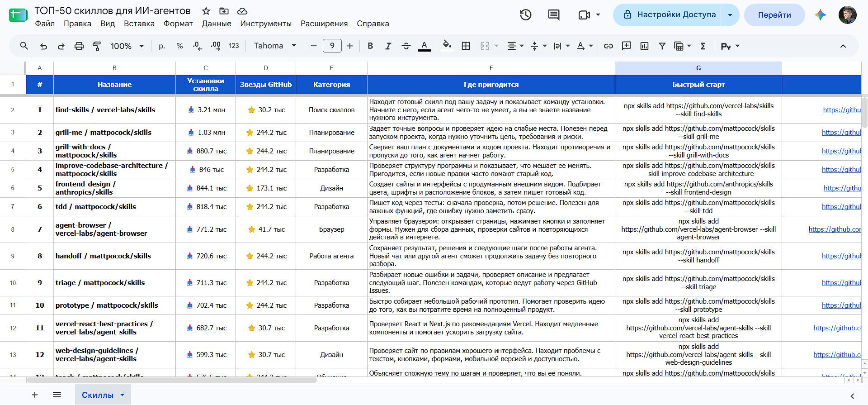Image resolution: width=868 pixels, height=405 pixels.
Task: Open the account profile avatar
Action: tap(847, 15)
